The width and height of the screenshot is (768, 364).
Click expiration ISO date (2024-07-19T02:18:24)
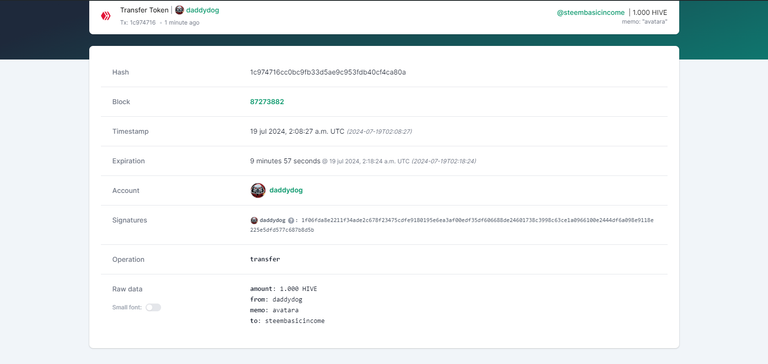pyautogui.click(x=444, y=161)
